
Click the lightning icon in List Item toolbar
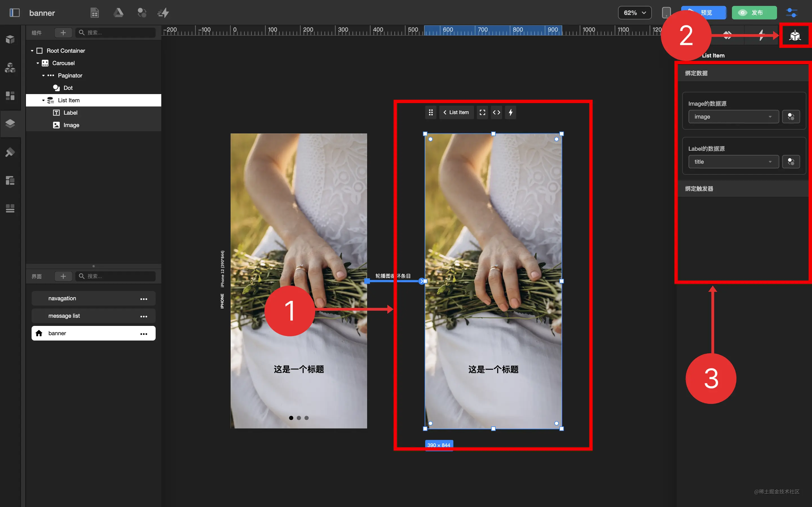coord(510,112)
